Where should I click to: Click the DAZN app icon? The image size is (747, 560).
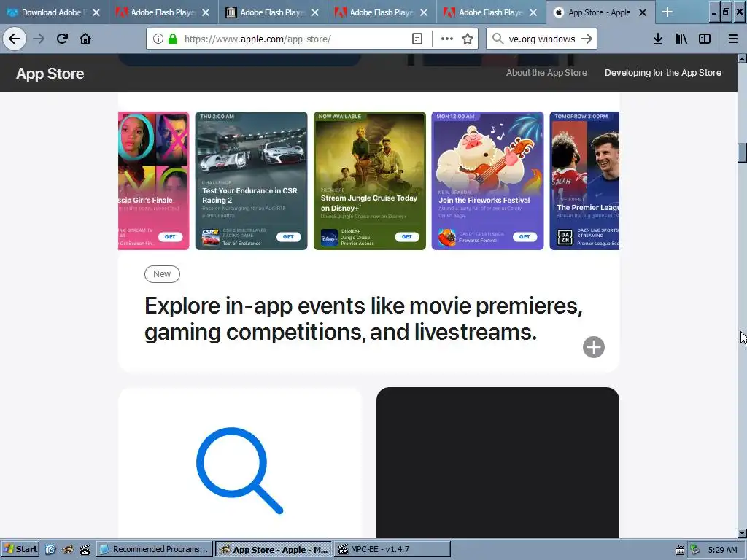(x=565, y=237)
